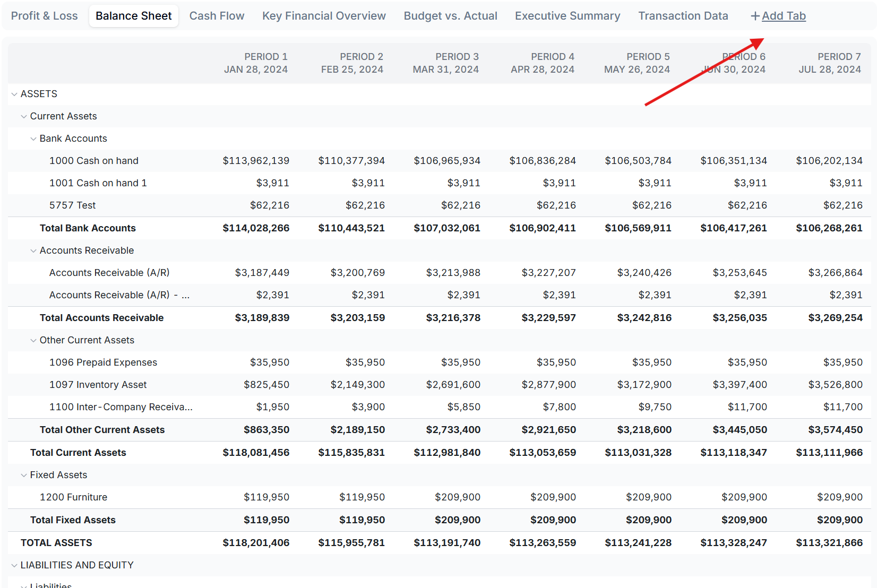Image resolution: width=877 pixels, height=588 pixels.
Task: Click the Total Other Current Assets label
Action: click(102, 430)
